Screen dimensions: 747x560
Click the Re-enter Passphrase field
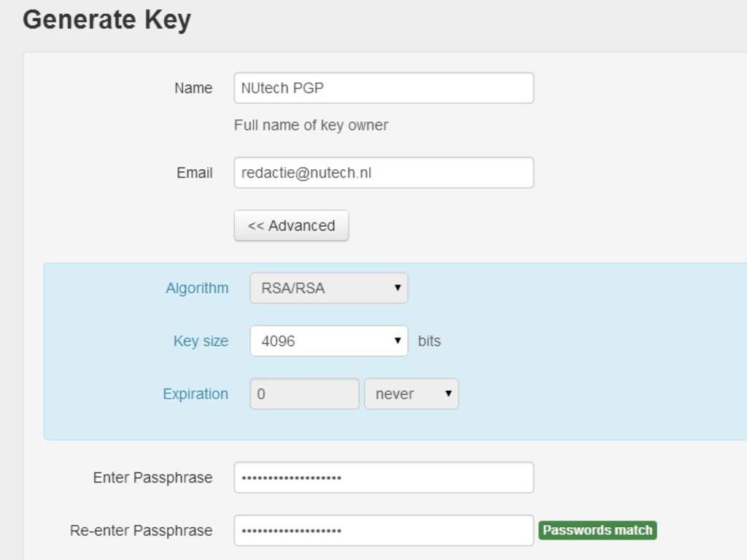pos(384,531)
